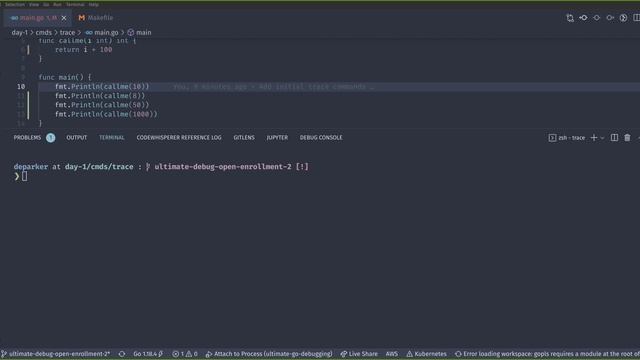The height and width of the screenshot is (360, 640).
Task: Open the GitLens panel tab
Action: [244, 138]
